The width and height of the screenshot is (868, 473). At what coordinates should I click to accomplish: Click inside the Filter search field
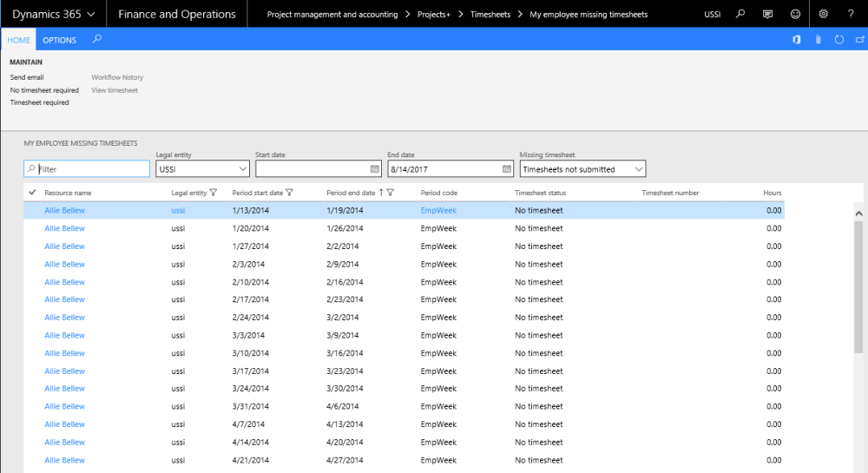91,169
